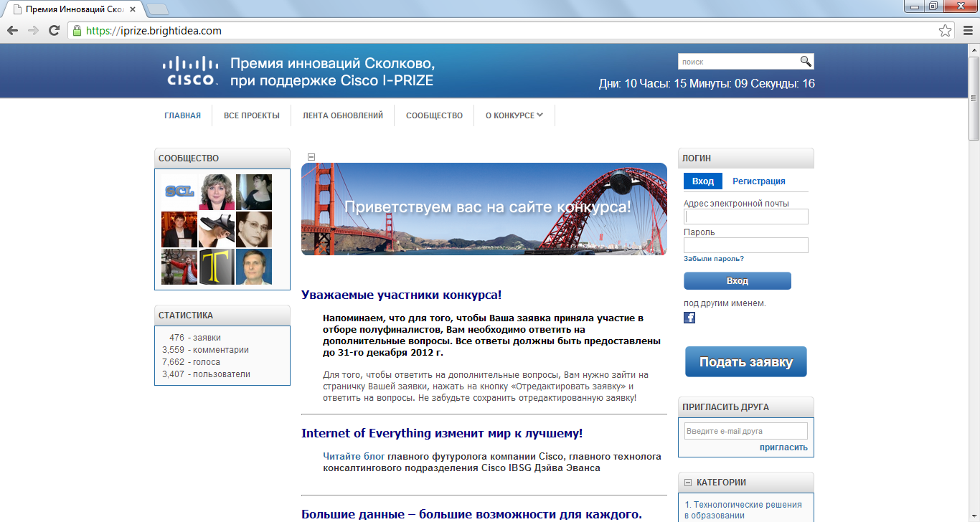Click the green HTTPS padlock icon

[77, 31]
